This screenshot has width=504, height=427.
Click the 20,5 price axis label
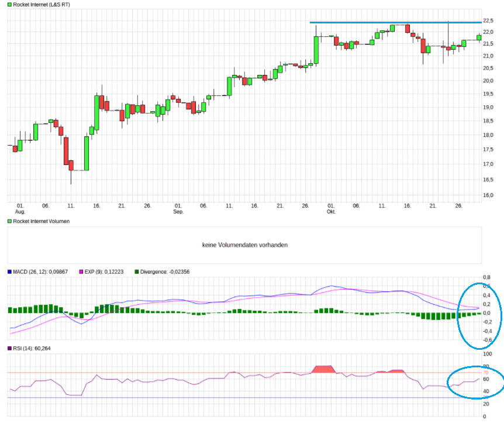(488, 68)
